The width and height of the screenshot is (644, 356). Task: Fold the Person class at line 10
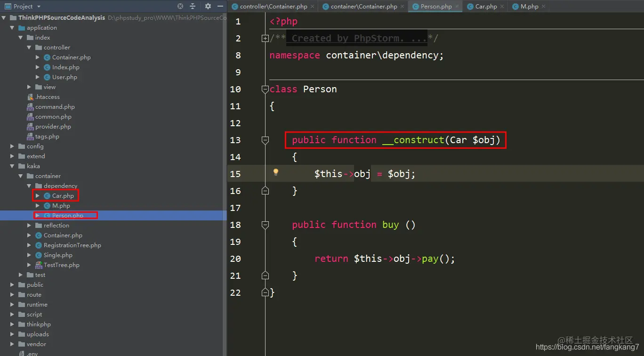[265, 89]
